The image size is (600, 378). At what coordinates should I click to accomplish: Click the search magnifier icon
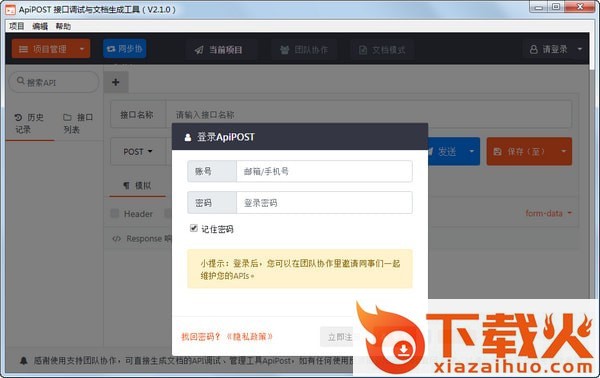21,81
